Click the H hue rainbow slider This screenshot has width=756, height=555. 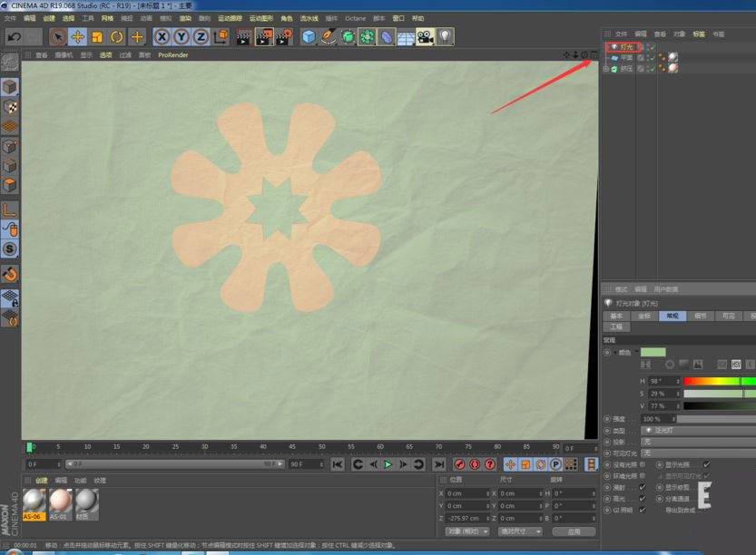tap(720, 381)
